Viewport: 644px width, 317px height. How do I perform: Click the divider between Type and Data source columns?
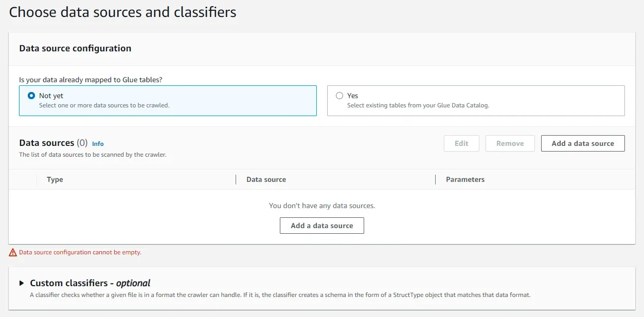click(x=236, y=179)
